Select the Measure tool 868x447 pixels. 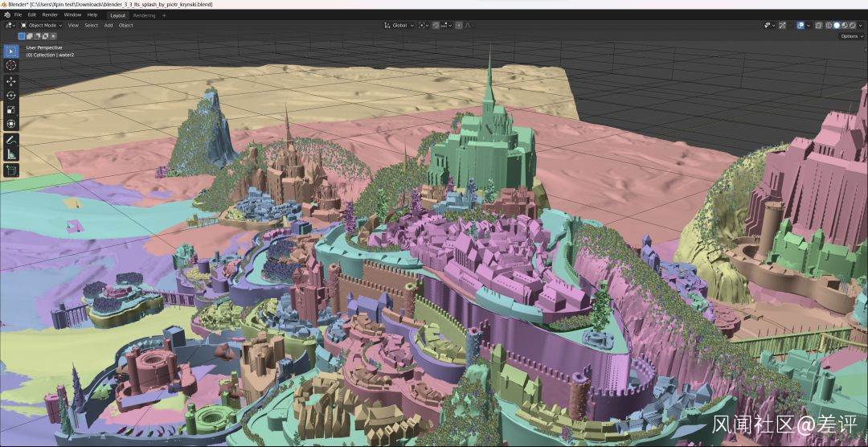[x=11, y=154]
